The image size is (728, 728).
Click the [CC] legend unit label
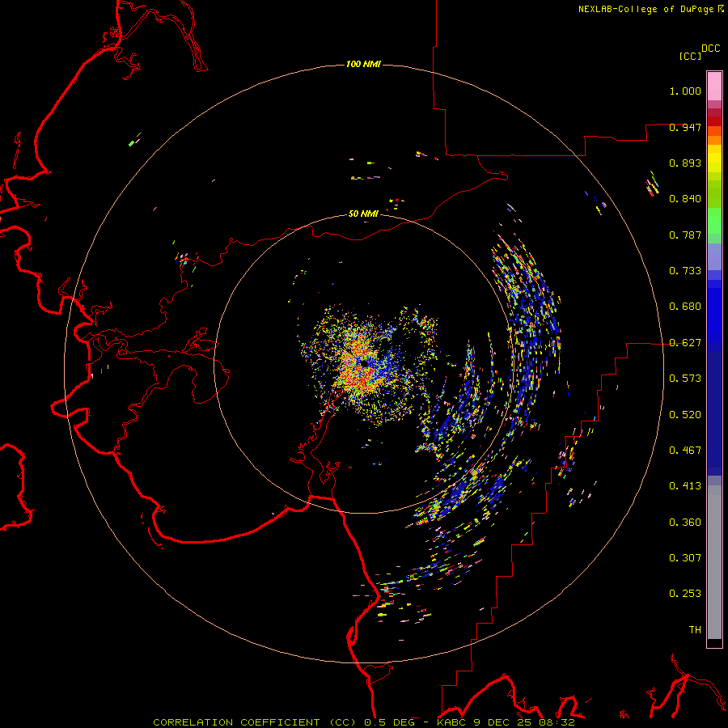[x=691, y=56]
